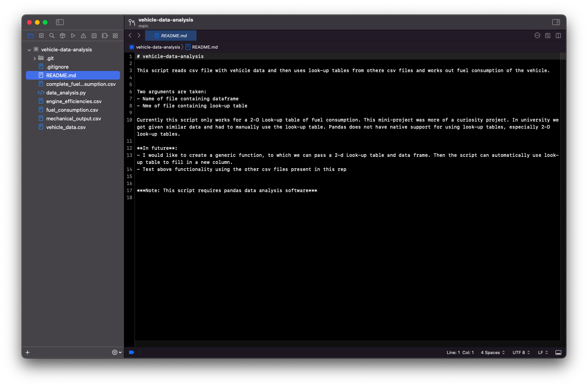Open the 4 Spaces indentation dropdown
The width and height of the screenshot is (588, 387).
point(492,352)
